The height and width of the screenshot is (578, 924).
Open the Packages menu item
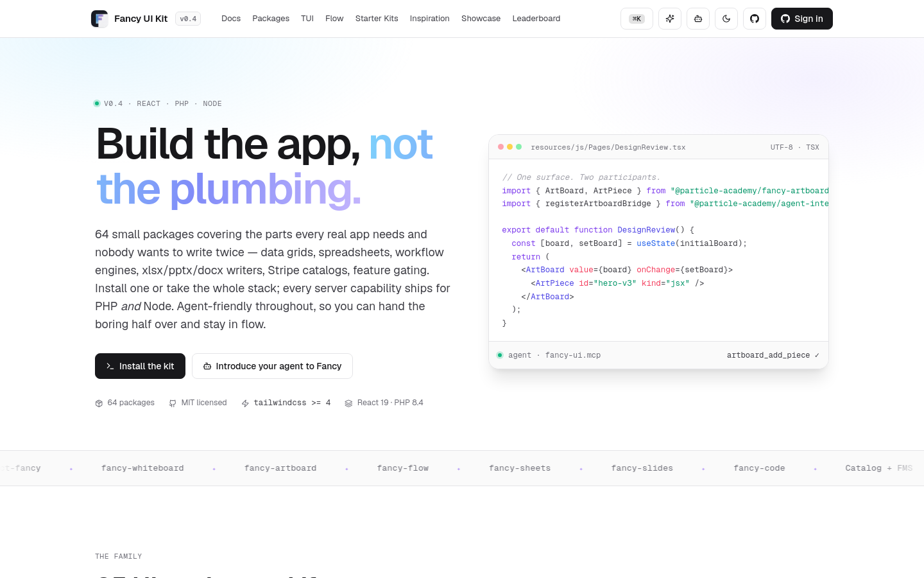click(271, 19)
